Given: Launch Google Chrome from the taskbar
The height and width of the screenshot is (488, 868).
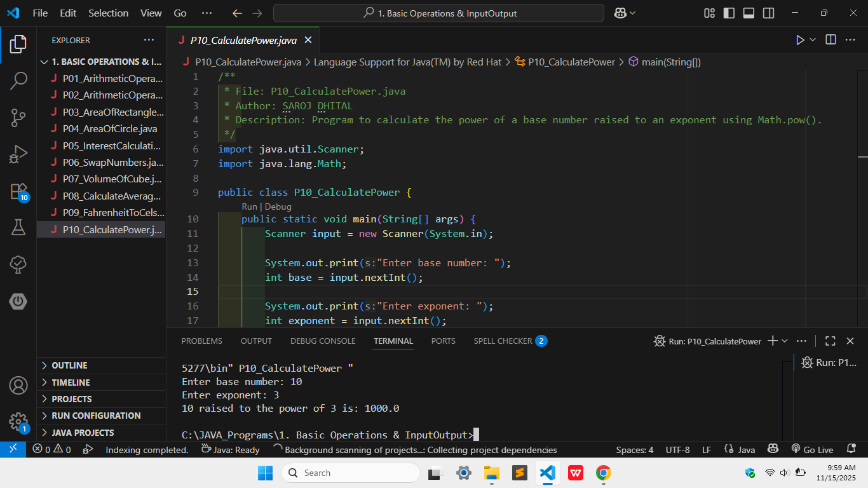Looking at the screenshot, I should pyautogui.click(x=602, y=473).
